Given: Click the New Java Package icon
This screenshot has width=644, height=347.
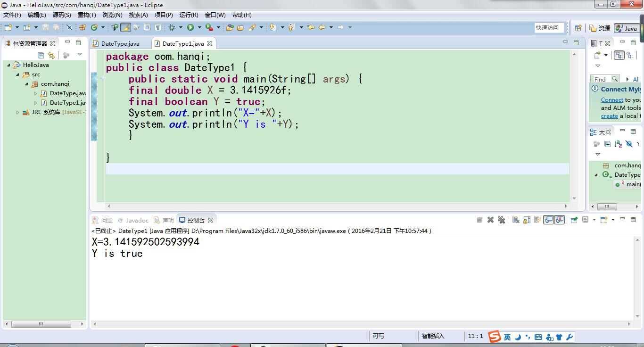Looking at the screenshot, I should 83,27.
